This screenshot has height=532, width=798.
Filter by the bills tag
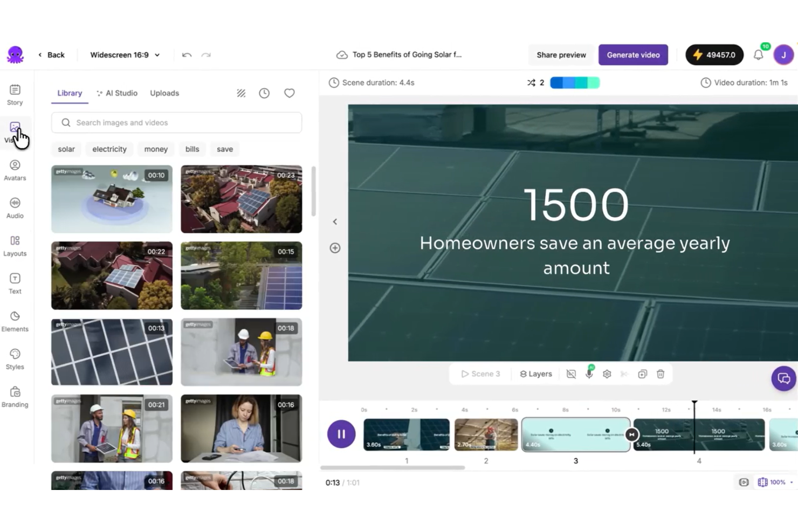(192, 149)
